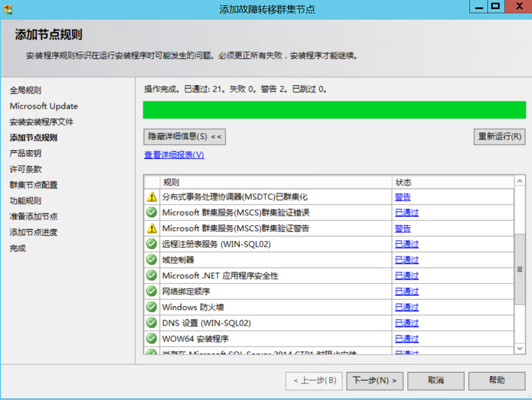The height and width of the screenshot is (400, 532).
Task: Click rule text WOW64 安装程序
Action: (195, 339)
